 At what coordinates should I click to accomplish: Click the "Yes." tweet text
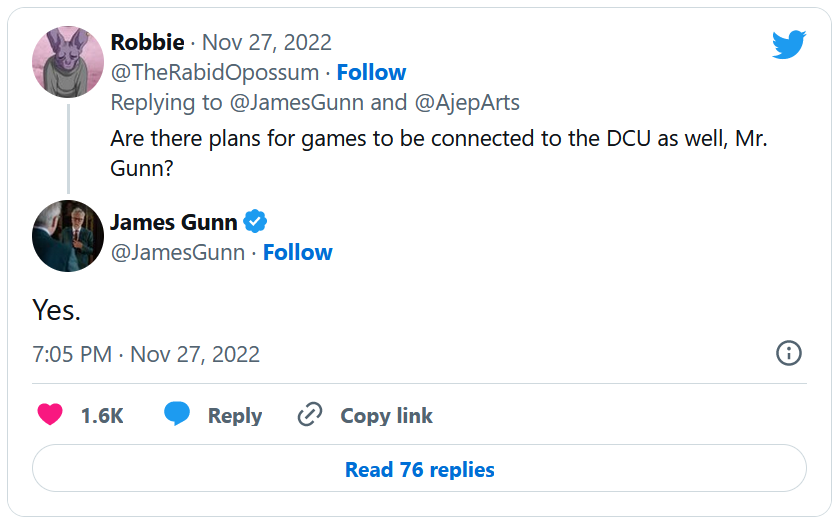coord(56,310)
